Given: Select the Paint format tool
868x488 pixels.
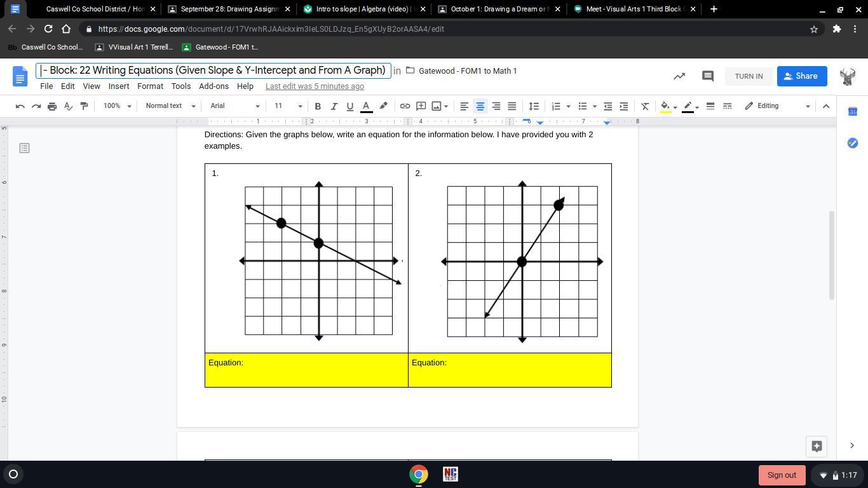Looking at the screenshot, I should pos(84,106).
